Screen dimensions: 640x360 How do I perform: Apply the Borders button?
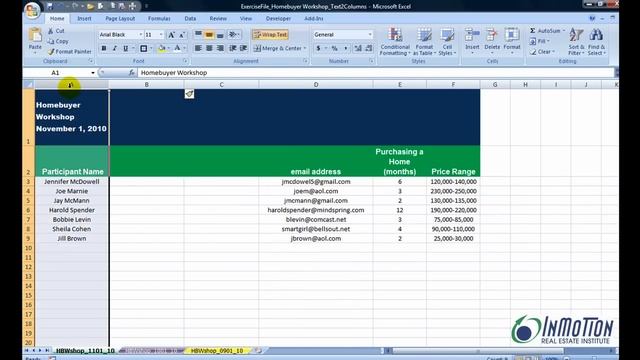pos(144,49)
